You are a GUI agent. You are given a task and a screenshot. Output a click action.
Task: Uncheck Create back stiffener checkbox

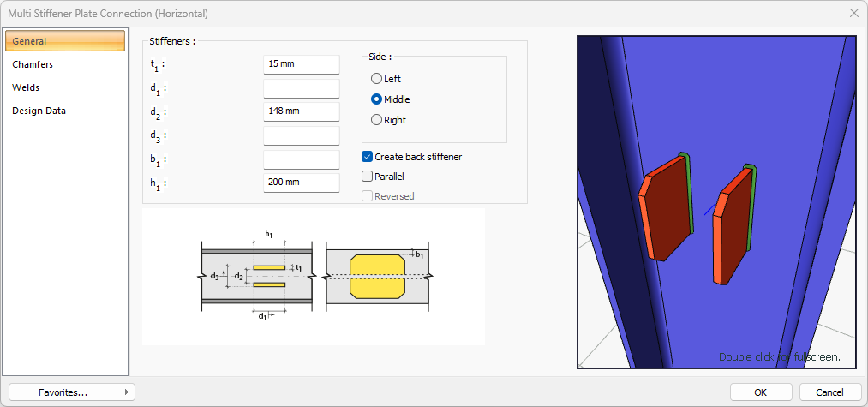[367, 157]
